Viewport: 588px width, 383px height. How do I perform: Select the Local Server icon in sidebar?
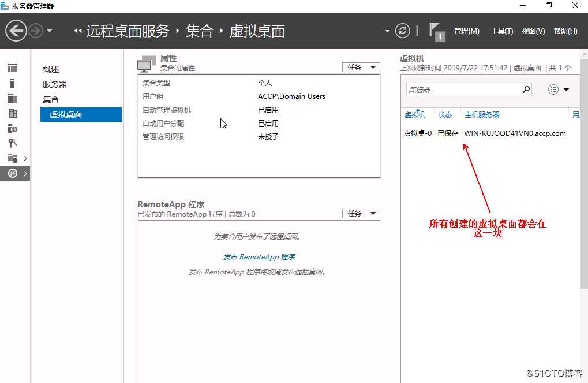12,83
